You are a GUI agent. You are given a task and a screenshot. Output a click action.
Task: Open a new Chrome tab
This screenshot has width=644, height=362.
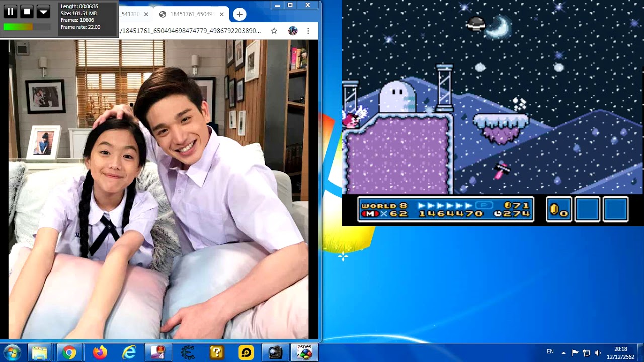coord(239,14)
